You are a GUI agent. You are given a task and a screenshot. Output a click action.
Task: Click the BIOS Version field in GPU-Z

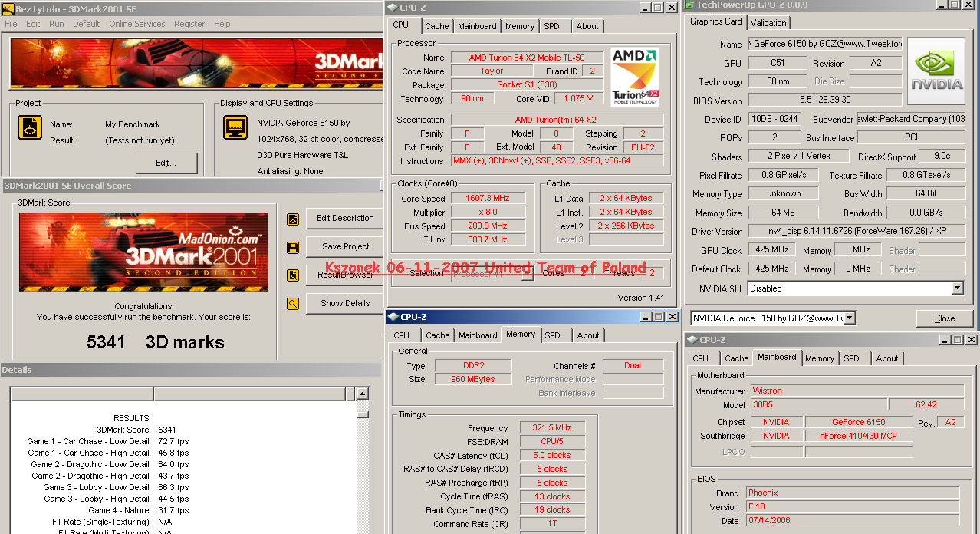[x=825, y=100]
